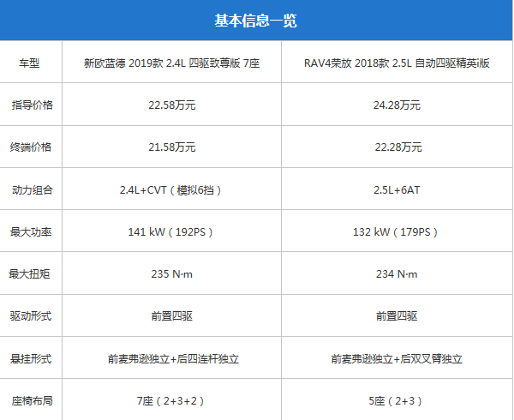The height and width of the screenshot is (420, 514).
Task: Click the 235 N·m torque value
Action: tap(172, 273)
